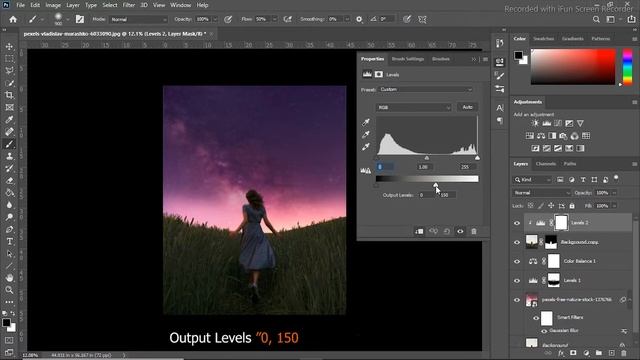Image resolution: width=640 pixels, height=360 pixels.
Task: Hide the Color Balance 1 layer
Action: click(x=517, y=262)
